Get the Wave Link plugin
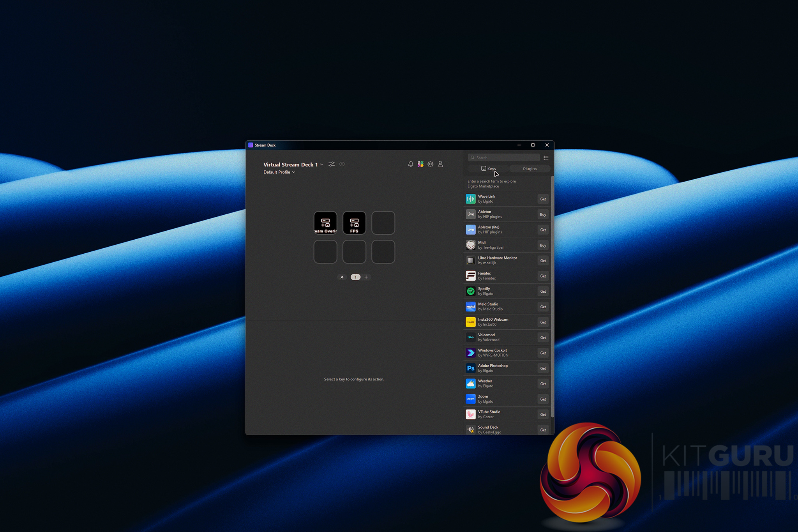 pos(543,199)
